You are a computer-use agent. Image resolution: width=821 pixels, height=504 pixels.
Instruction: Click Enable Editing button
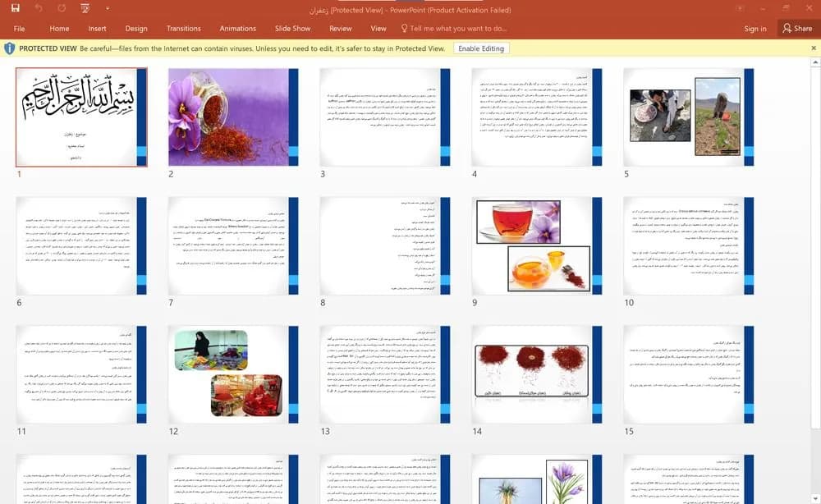pyautogui.click(x=481, y=48)
